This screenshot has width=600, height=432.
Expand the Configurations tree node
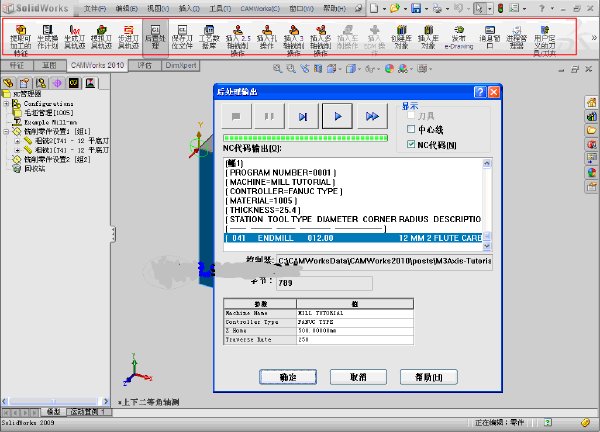point(6,104)
